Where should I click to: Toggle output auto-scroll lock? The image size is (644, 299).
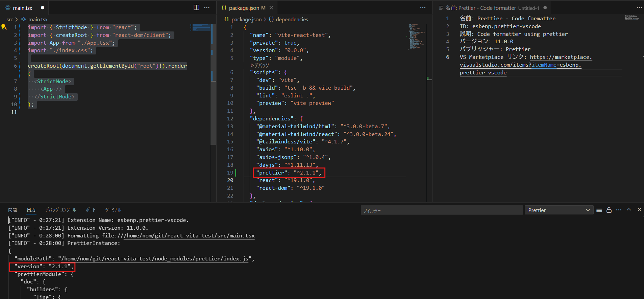[x=609, y=210]
